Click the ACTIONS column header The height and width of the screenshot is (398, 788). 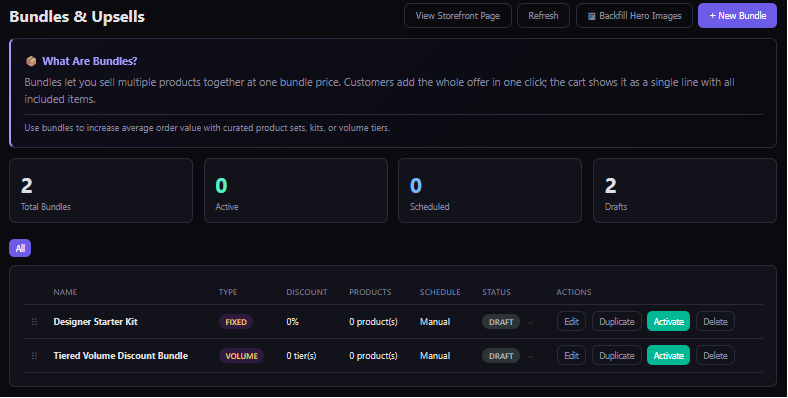tap(573, 292)
